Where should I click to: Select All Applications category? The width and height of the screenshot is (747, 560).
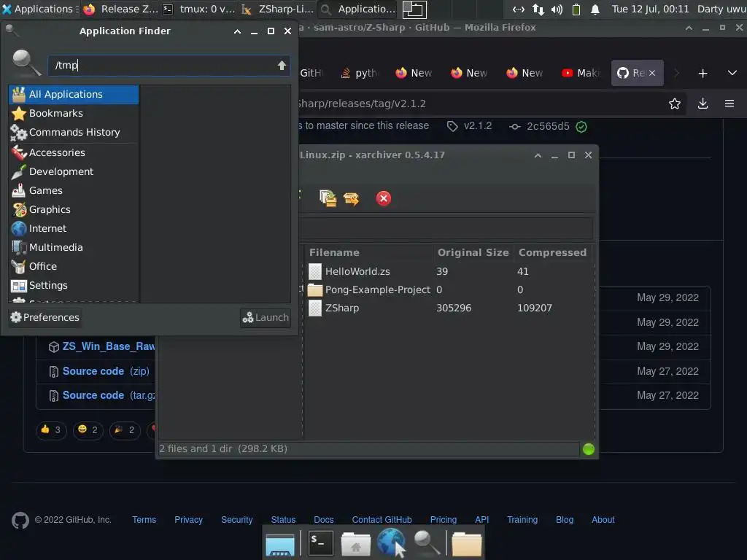[x=74, y=94]
